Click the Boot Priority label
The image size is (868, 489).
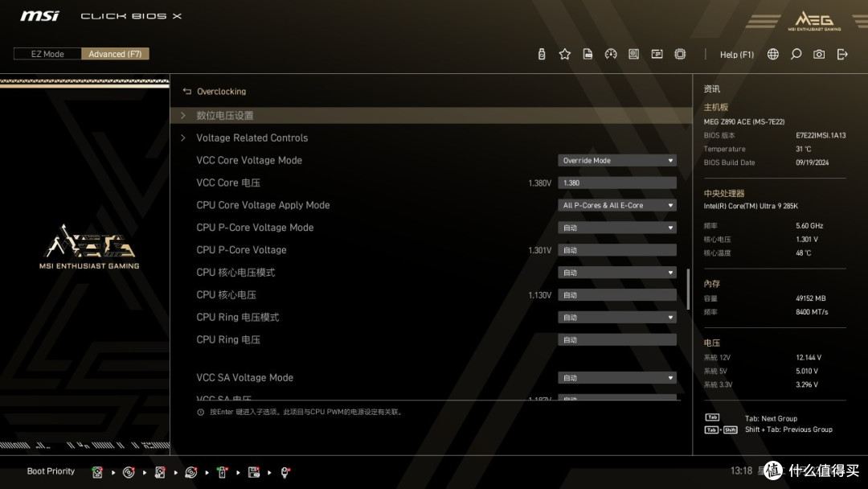coord(51,471)
